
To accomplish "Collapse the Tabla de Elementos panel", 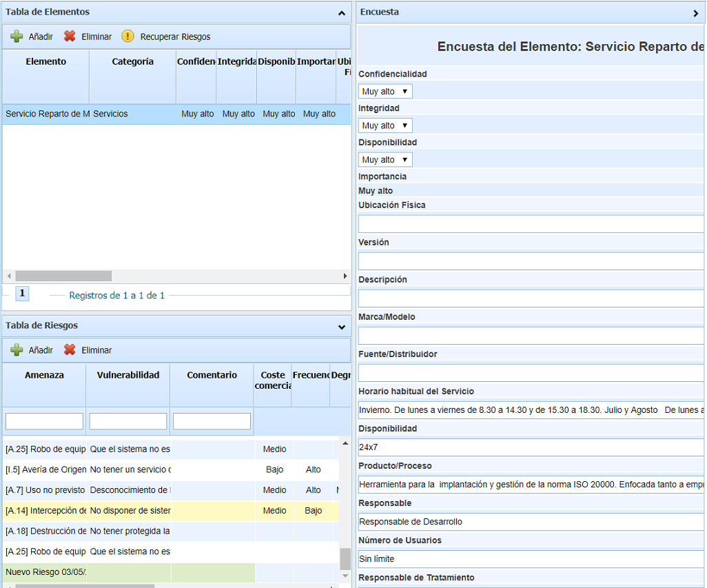I will 342,12.
